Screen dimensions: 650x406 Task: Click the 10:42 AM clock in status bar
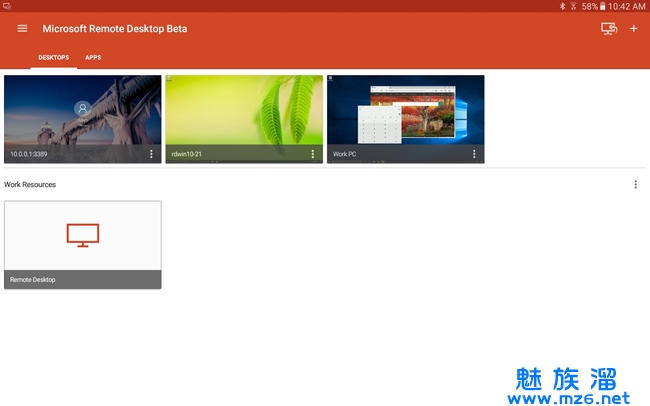pos(627,6)
